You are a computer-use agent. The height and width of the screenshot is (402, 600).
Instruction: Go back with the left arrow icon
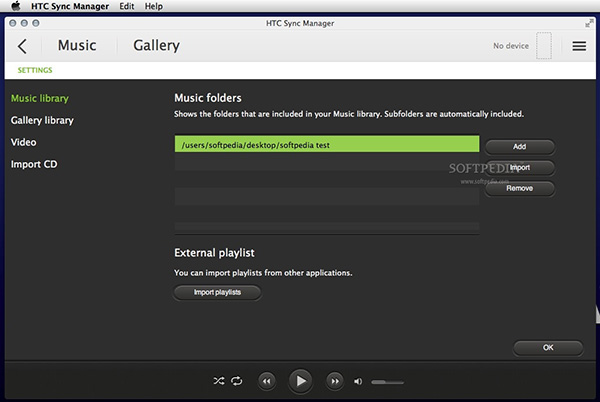click(22, 46)
